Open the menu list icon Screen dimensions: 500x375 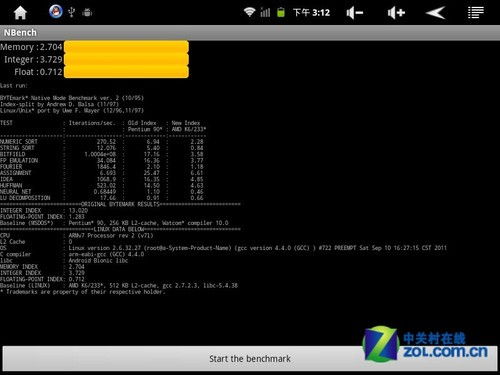pos(476,13)
